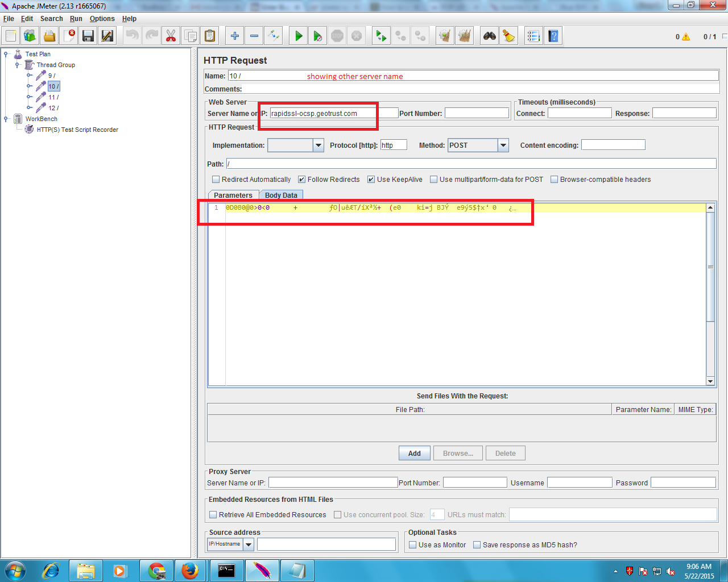This screenshot has height=582, width=728.
Task: Click the Clear All broom icon
Action: click(x=508, y=36)
